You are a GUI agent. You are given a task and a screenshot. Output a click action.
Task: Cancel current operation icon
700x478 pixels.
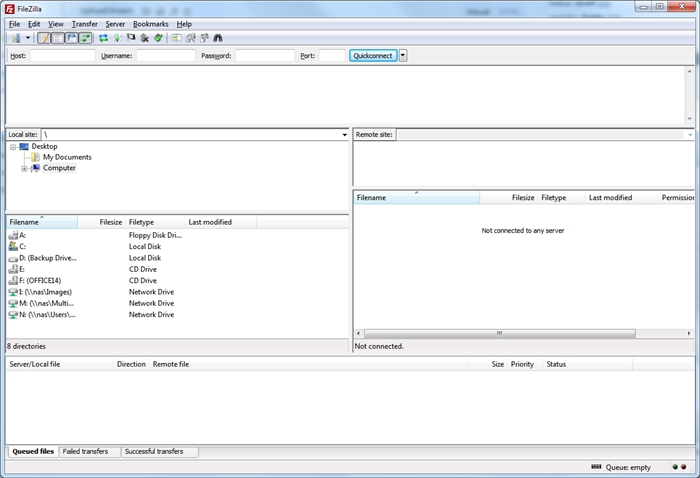click(x=131, y=38)
